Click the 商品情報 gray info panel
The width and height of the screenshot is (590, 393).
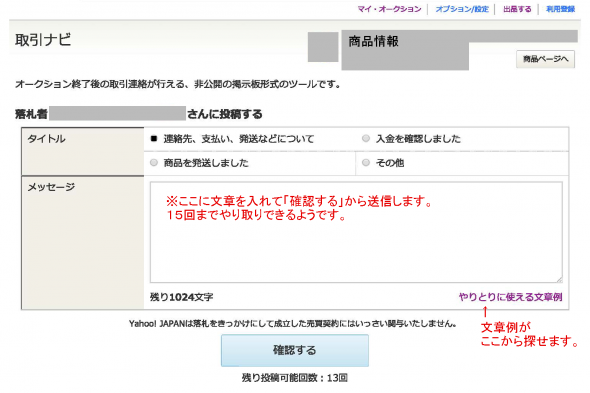pos(405,50)
